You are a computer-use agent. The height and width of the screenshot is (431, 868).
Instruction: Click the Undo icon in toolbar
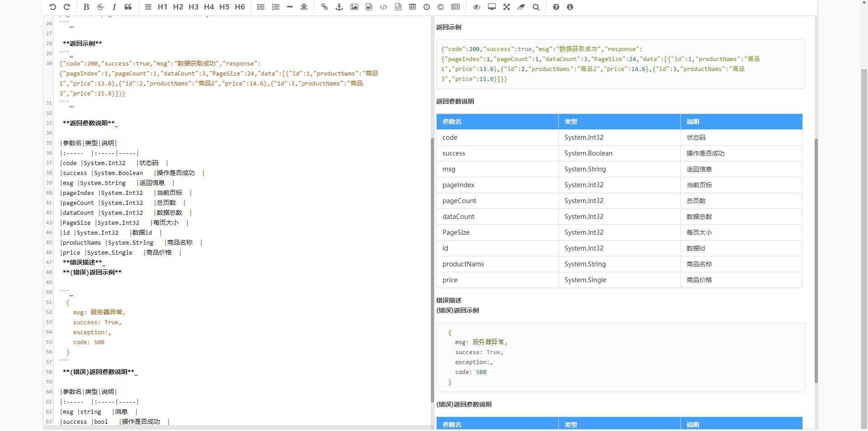[52, 7]
